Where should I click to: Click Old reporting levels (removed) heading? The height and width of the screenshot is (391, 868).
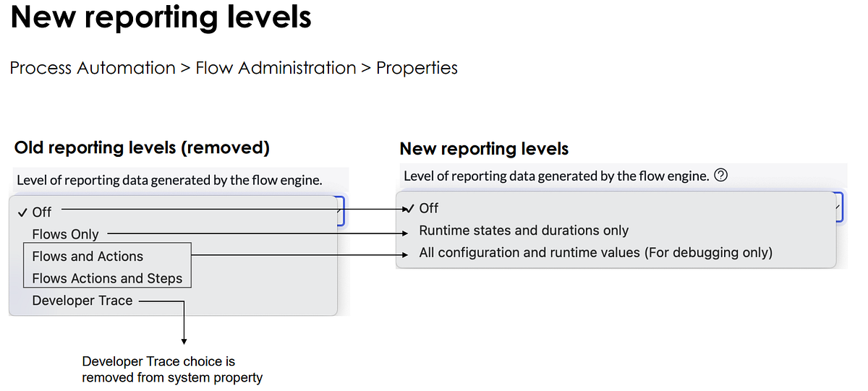click(x=142, y=148)
